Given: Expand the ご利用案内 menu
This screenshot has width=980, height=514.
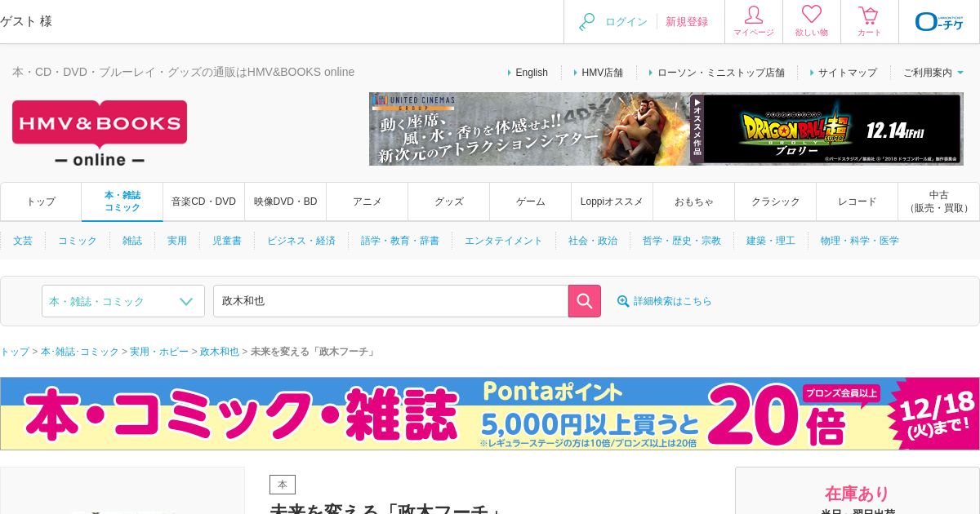Looking at the screenshot, I should point(933,73).
